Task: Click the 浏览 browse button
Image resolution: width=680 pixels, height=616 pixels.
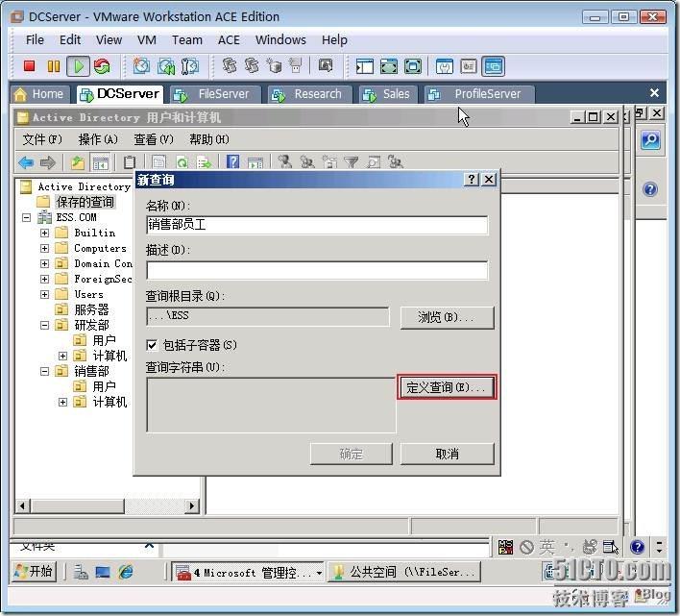Action: pyautogui.click(x=447, y=317)
